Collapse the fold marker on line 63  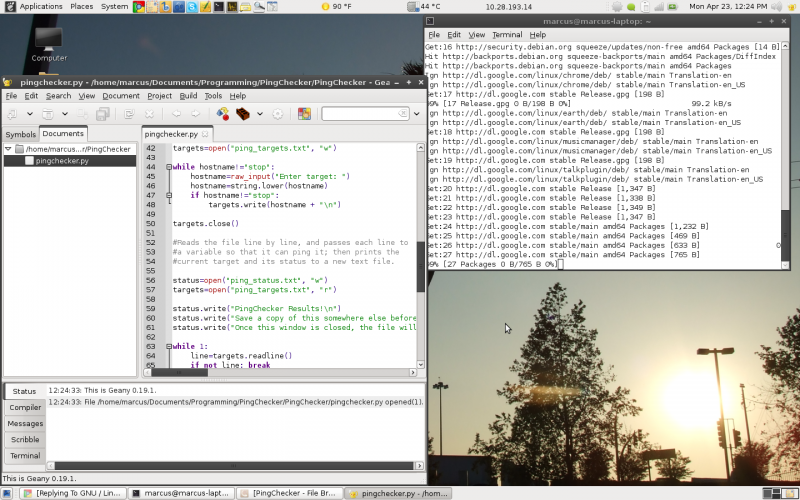[169, 346]
